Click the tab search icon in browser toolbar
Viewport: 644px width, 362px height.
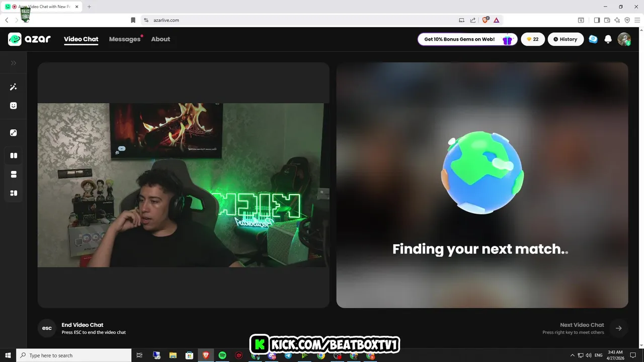581,20
